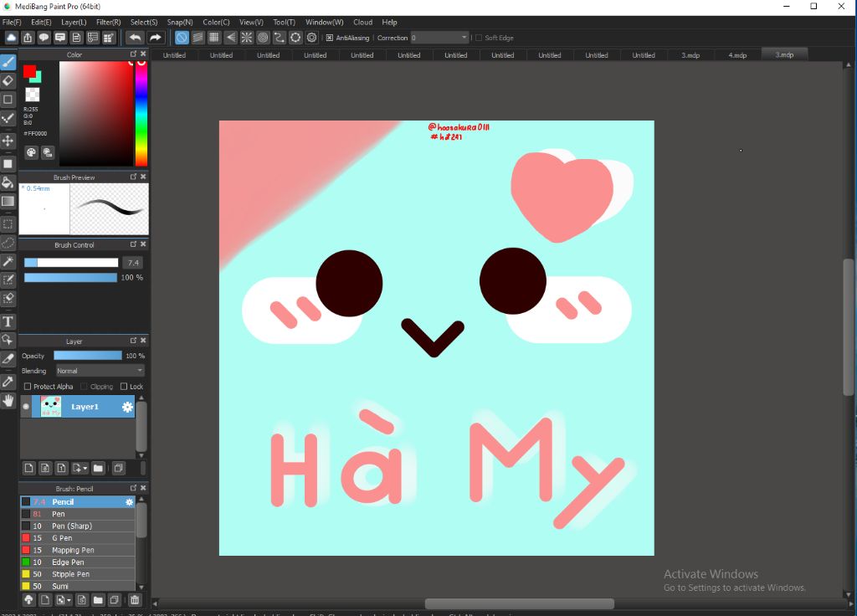857x616 pixels.
Task: Select the Bucket fill tool
Action: point(8,182)
